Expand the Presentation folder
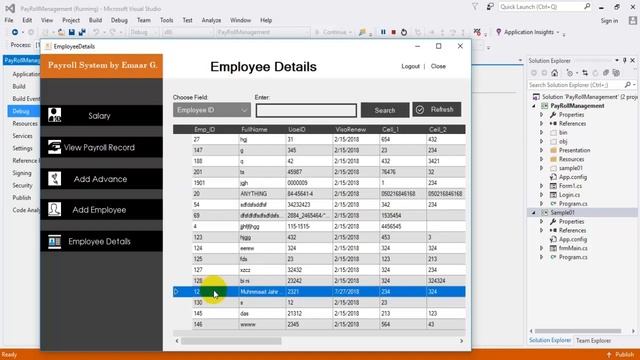640x360 pixels. [x=542, y=150]
